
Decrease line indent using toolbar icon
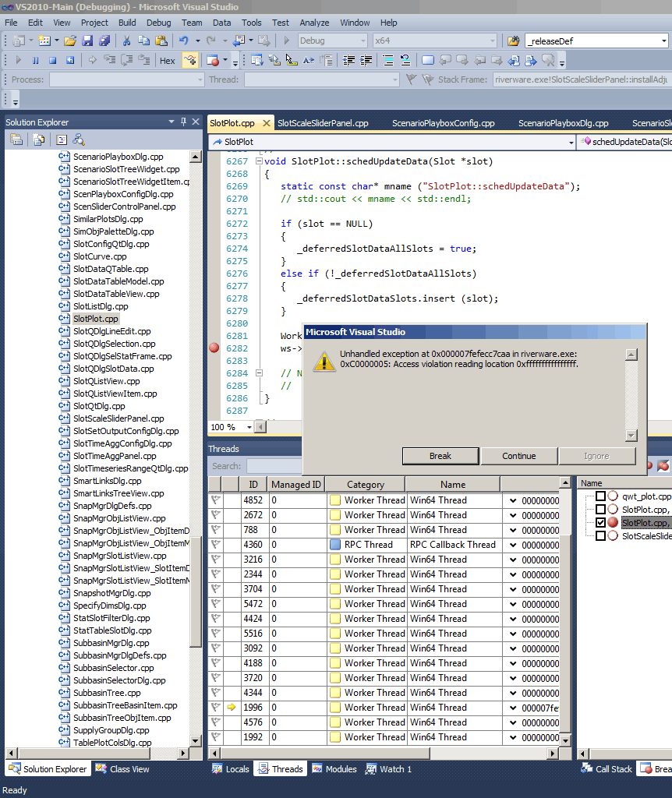tap(348, 61)
